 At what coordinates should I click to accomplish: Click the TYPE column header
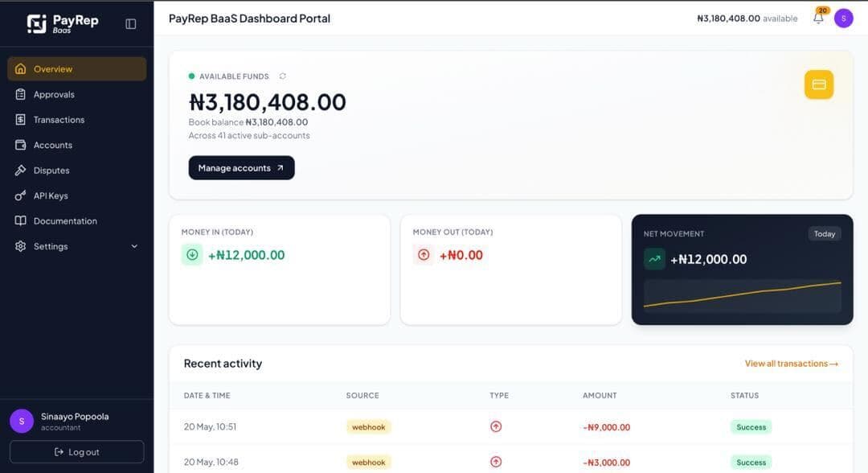click(x=499, y=396)
